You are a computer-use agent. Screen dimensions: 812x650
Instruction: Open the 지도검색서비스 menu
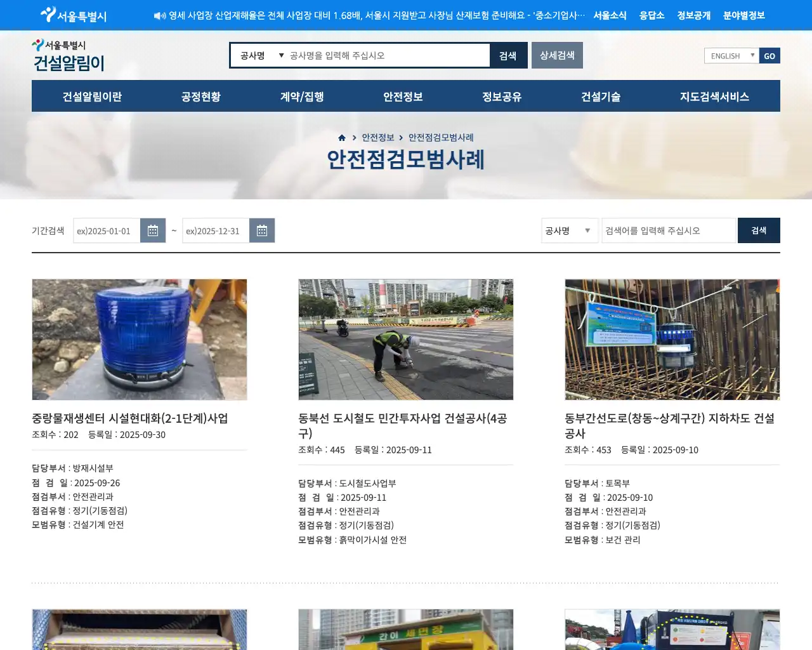tap(714, 96)
